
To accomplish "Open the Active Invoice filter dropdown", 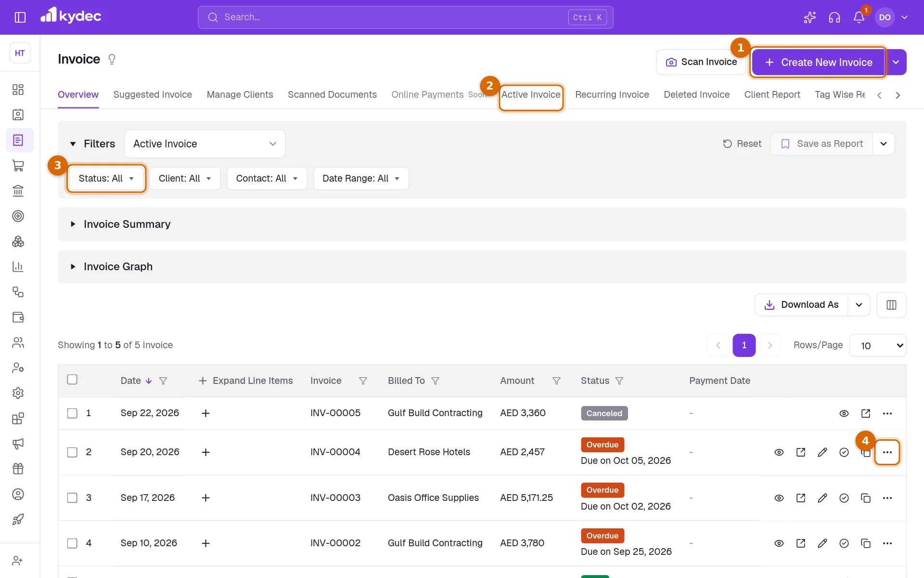I will pyautogui.click(x=205, y=144).
